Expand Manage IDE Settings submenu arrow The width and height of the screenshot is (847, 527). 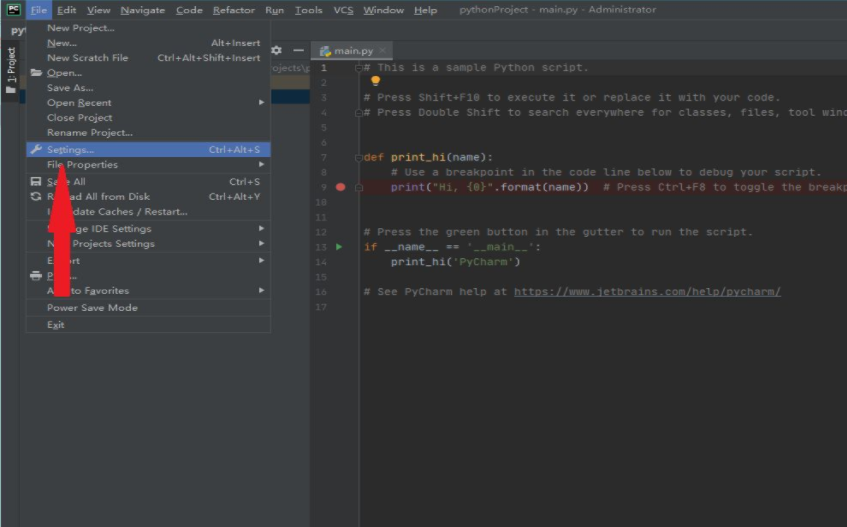[x=261, y=228]
